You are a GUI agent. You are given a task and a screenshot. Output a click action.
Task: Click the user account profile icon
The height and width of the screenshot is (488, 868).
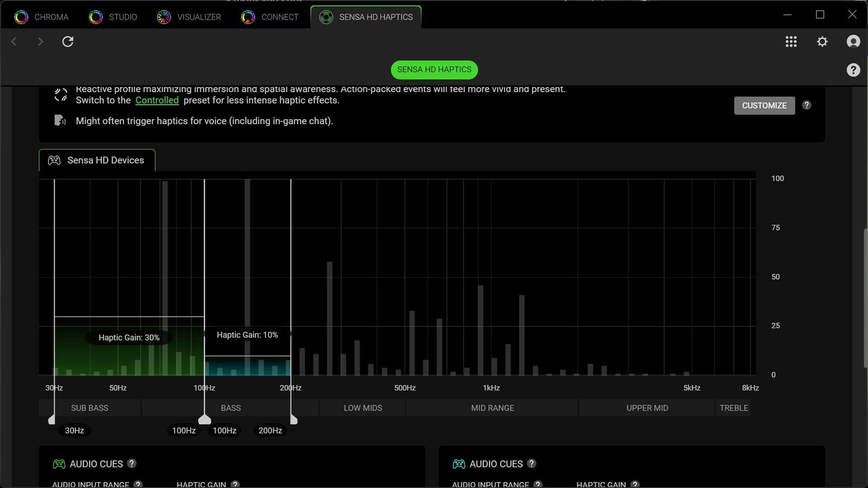[x=853, y=42]
